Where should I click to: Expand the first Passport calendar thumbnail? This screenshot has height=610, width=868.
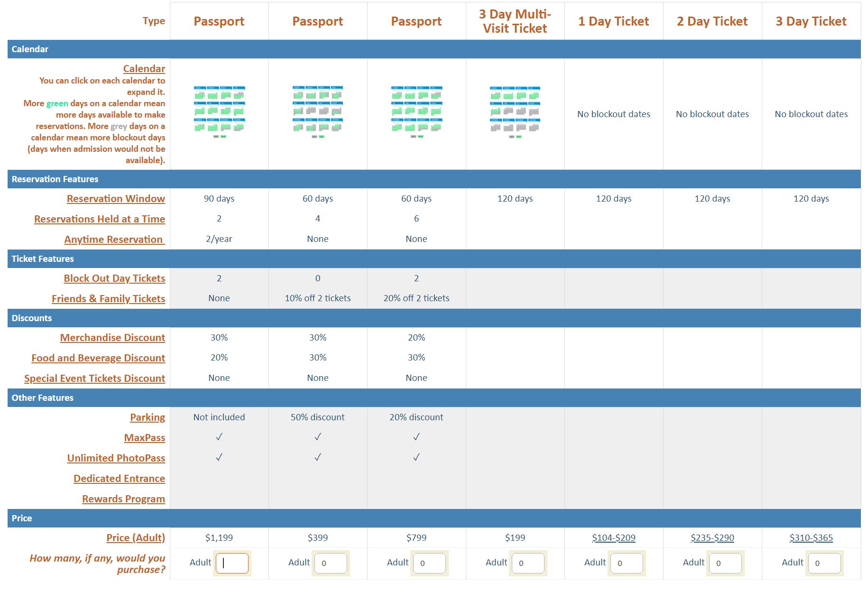219,112
